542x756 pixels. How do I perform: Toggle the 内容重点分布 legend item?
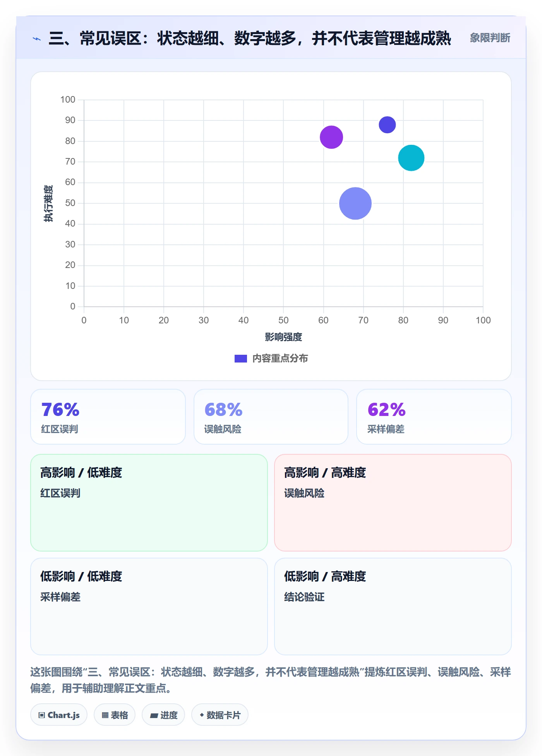[271, 358]
